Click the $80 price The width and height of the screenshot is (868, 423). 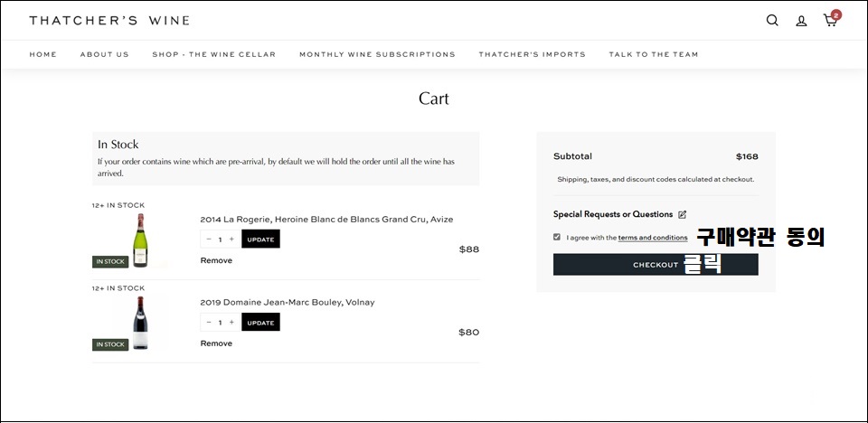(x=469, y=333)
